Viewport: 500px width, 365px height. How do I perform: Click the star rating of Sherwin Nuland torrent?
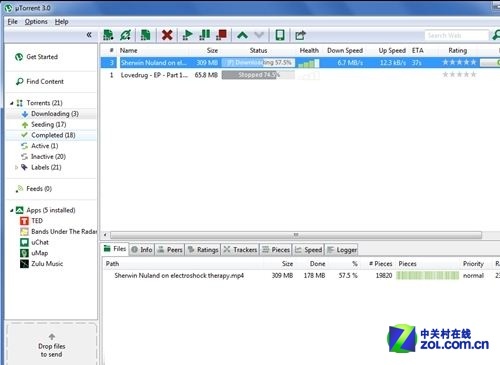(459, 62)
